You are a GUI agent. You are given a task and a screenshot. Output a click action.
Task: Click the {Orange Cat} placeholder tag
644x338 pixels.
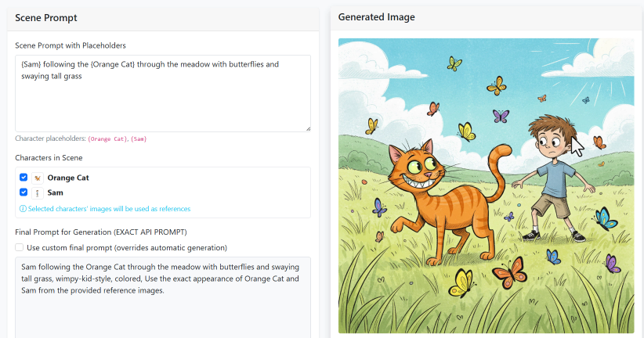tap(108, 138)
